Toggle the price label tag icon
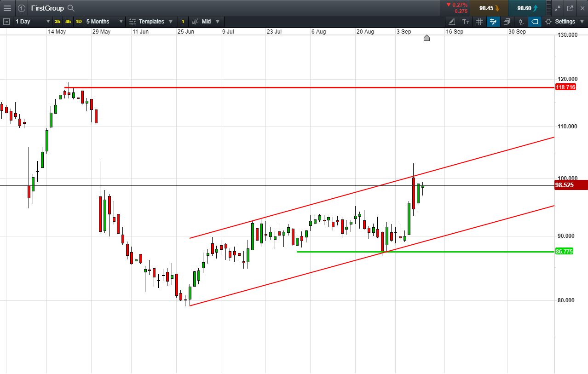588x374 pixels. [535, 22]
